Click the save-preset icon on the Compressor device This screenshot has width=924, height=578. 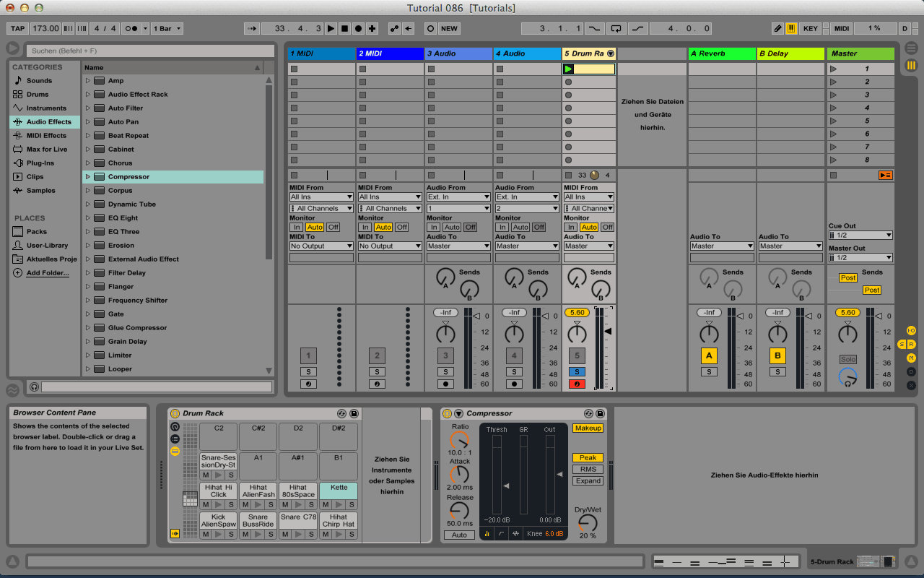point(601,413)
